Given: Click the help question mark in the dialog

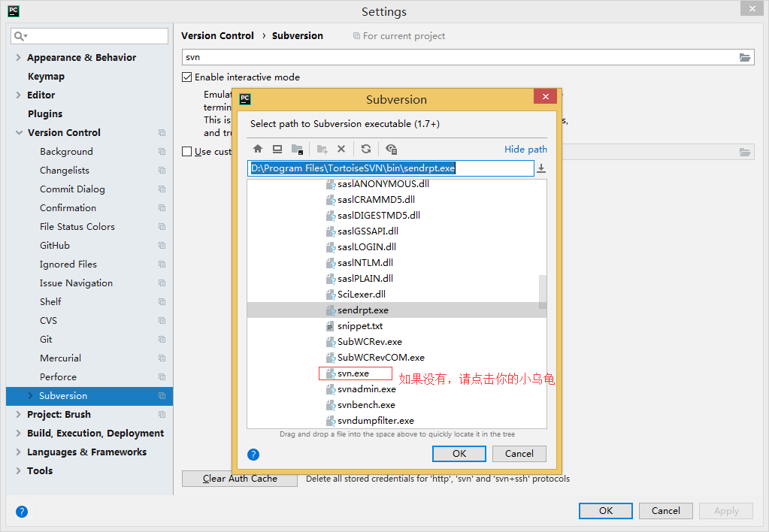Looking at the screenshot, I should pos(253,454).
